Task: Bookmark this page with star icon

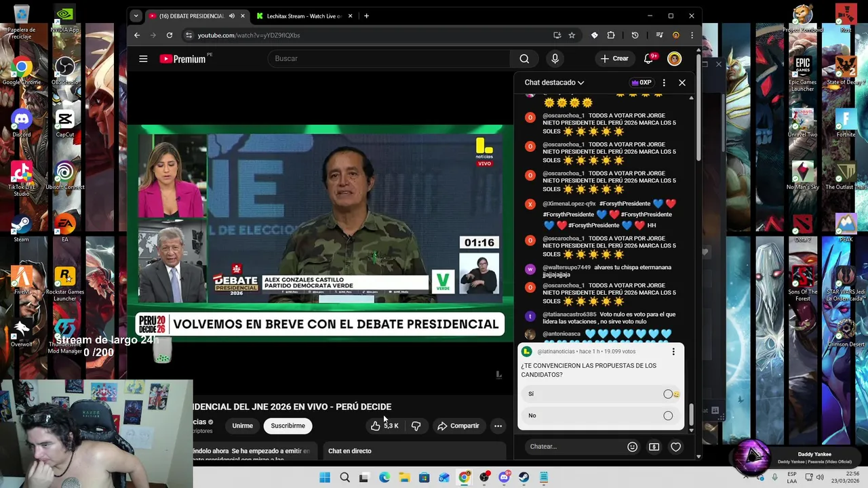Action: click(x=572, y=35)
